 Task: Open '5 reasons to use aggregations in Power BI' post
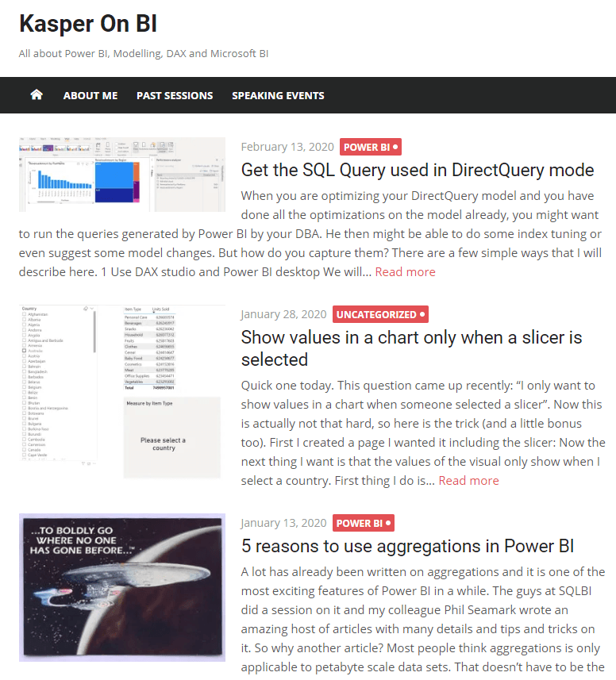(x=408, y=546)
